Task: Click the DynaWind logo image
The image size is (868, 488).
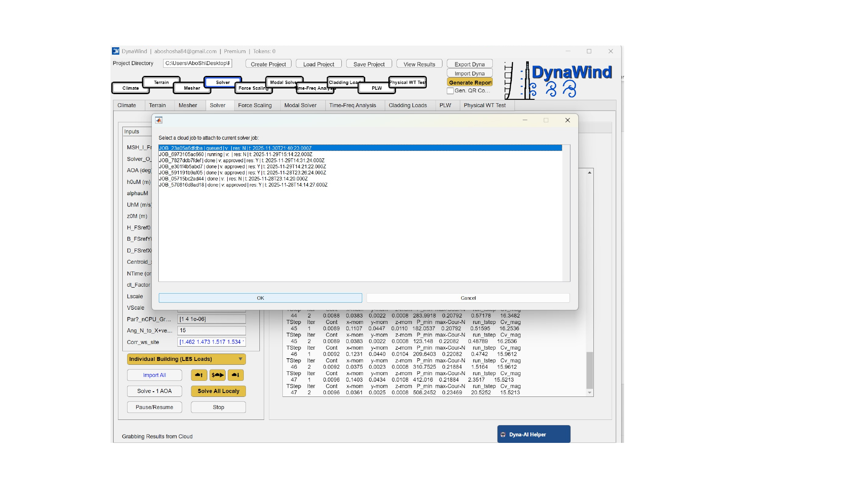Action: pyautogui.click(x=559, y=80)
